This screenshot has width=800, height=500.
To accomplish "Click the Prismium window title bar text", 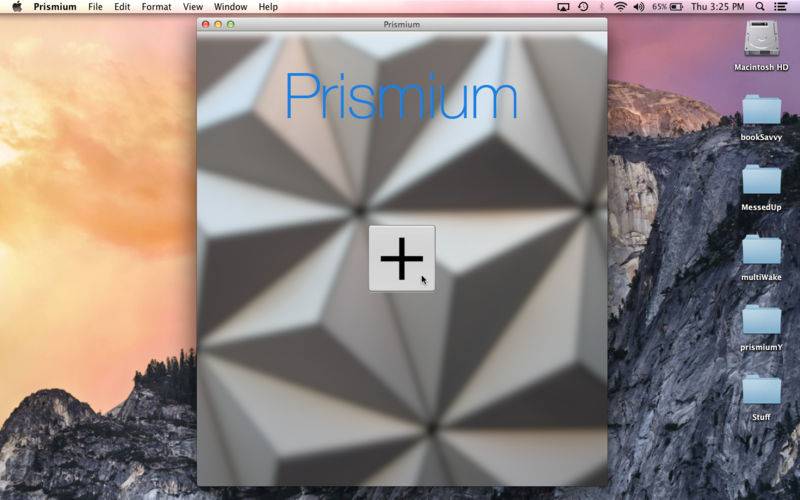I will click(402, 24).
